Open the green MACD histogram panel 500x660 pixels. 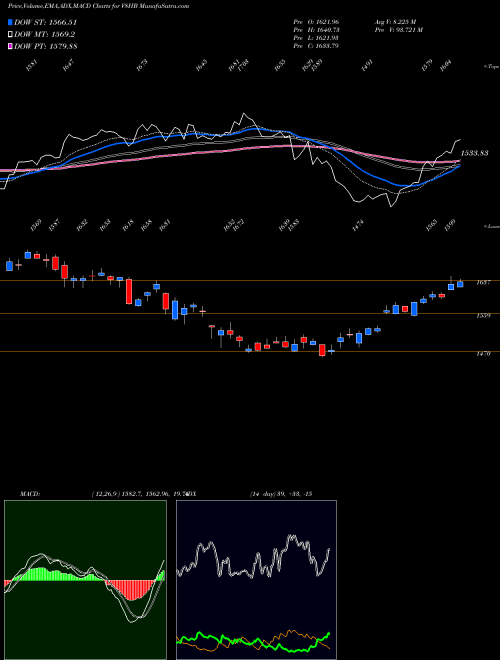[85, 580]
